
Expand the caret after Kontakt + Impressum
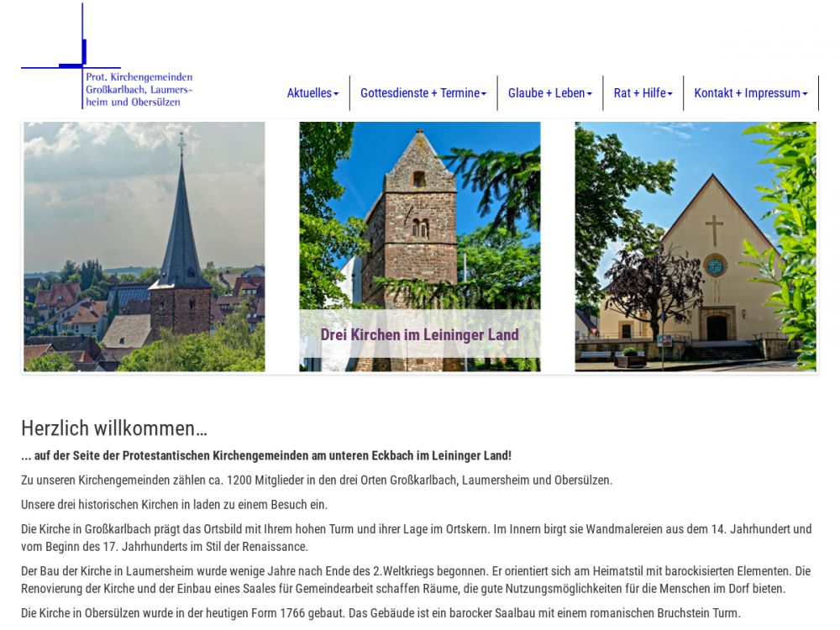point(805,94)
